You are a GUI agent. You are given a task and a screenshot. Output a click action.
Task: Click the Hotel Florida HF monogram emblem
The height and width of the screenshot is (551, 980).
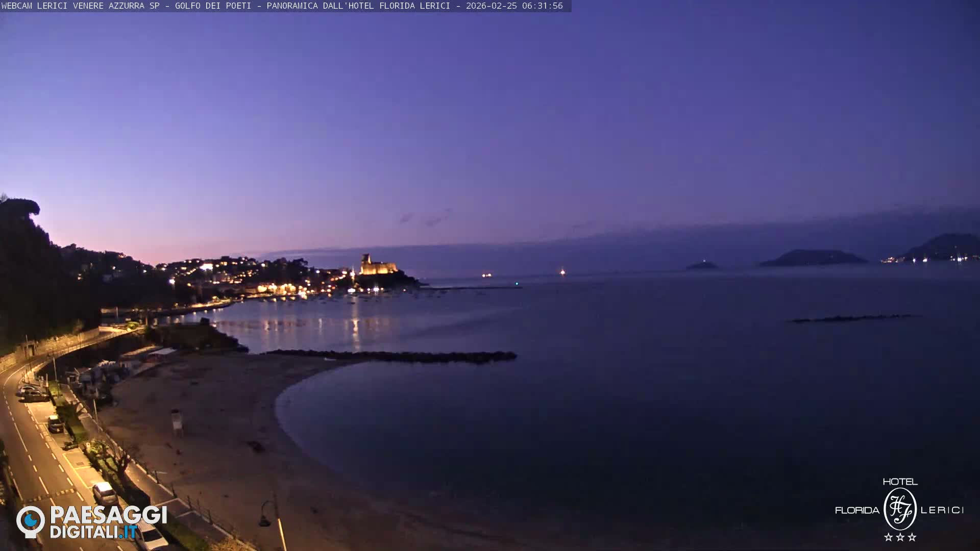900,509
